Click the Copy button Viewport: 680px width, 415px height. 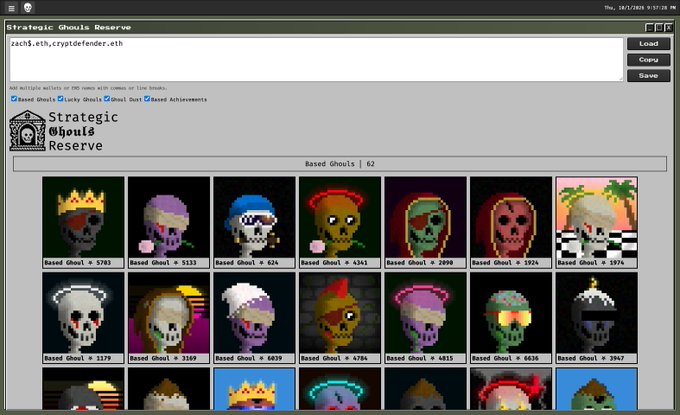(648, 60)
